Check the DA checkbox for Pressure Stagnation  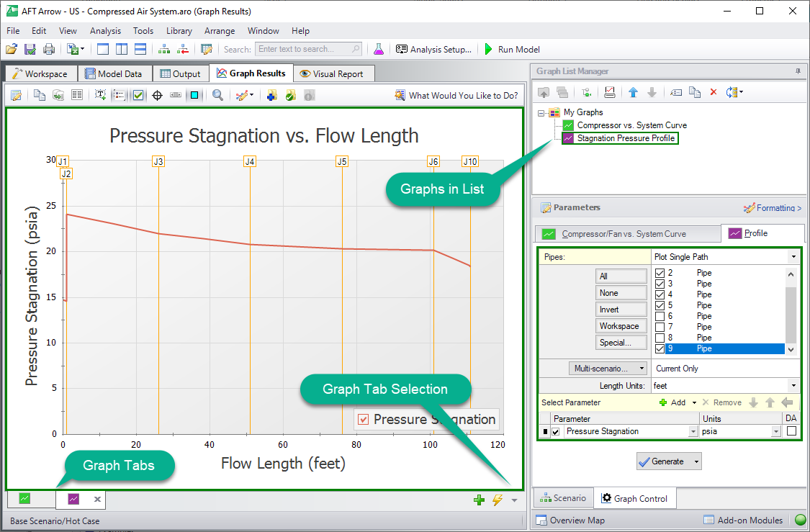pyautogui.click(x=791, y=431)
